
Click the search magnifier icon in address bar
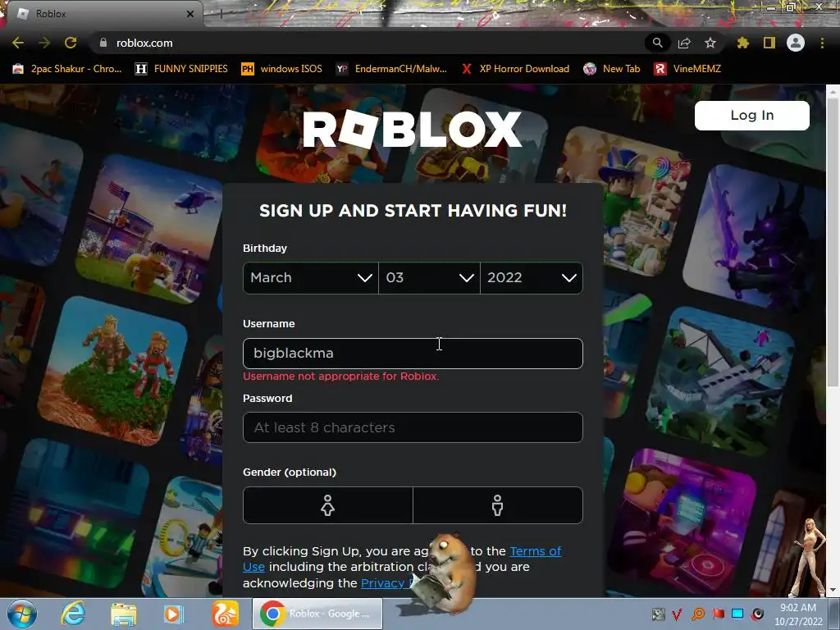pyautogui.click(x=657, y=43)
